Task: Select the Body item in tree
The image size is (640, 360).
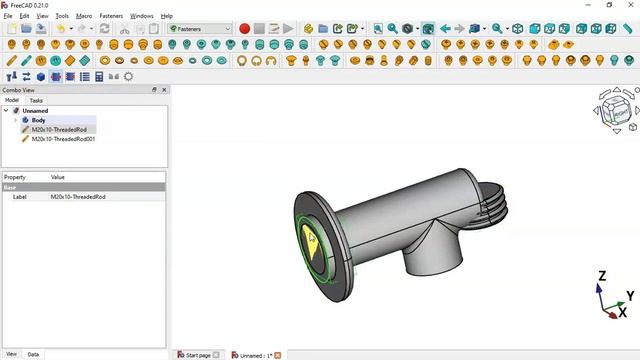Action: pyautogui.click(x=38, y=120)
